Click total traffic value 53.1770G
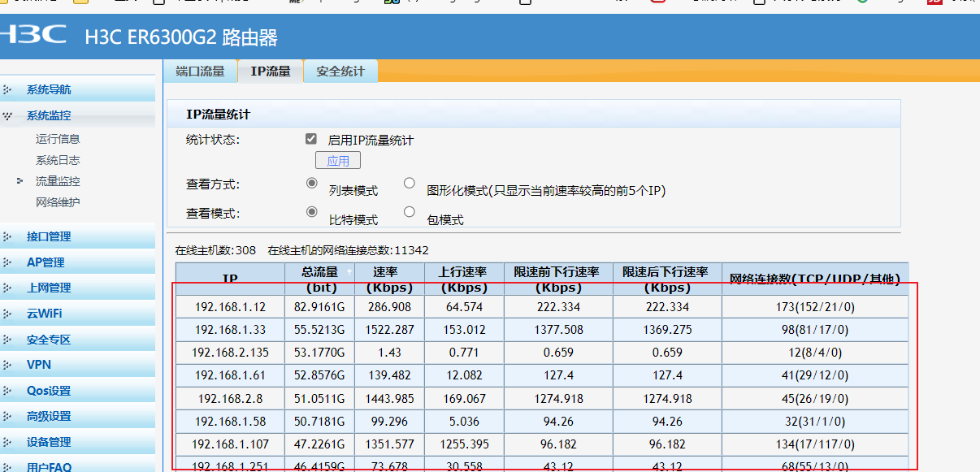Viewport: 980px width, 472px height. [319, 353]
